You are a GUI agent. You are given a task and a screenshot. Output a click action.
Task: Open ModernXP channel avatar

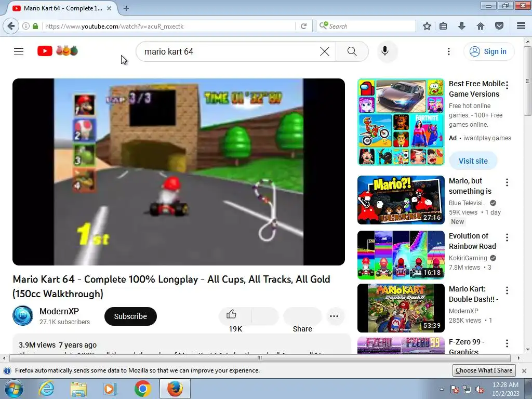[23, 315]
